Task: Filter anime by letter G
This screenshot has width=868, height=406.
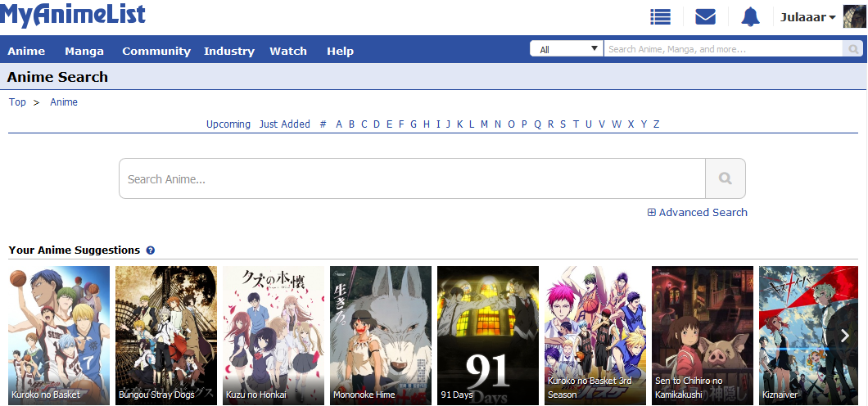Action: [414, 124]
